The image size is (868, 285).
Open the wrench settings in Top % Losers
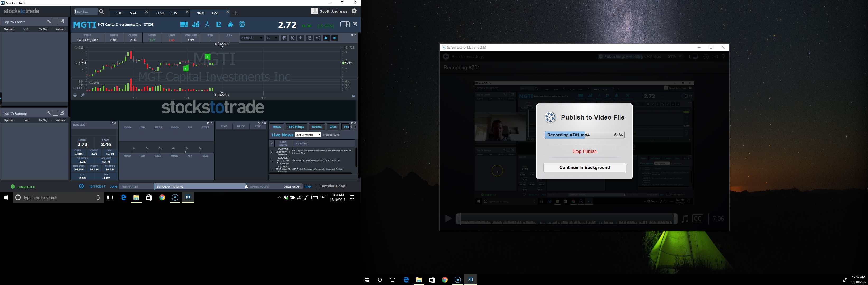coord(49,22)
